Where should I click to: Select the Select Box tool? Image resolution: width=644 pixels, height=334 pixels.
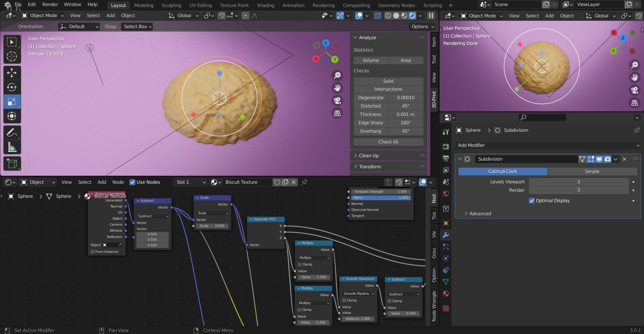pyautogui.click(x=12, y=42)
